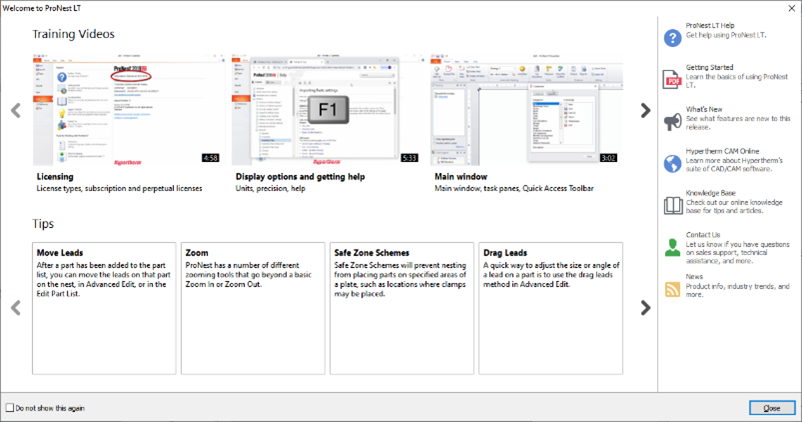Select the Move Leads tip card
This screenshot has height=422, width=802.
(x=104, y=308)
